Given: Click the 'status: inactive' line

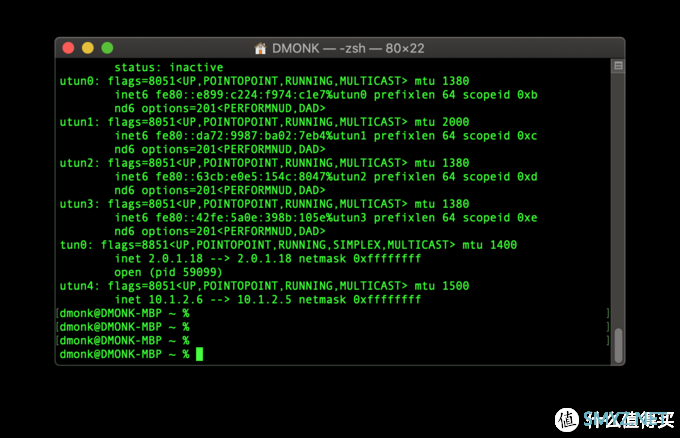Looking at the screenshot, I should (169, 67).
